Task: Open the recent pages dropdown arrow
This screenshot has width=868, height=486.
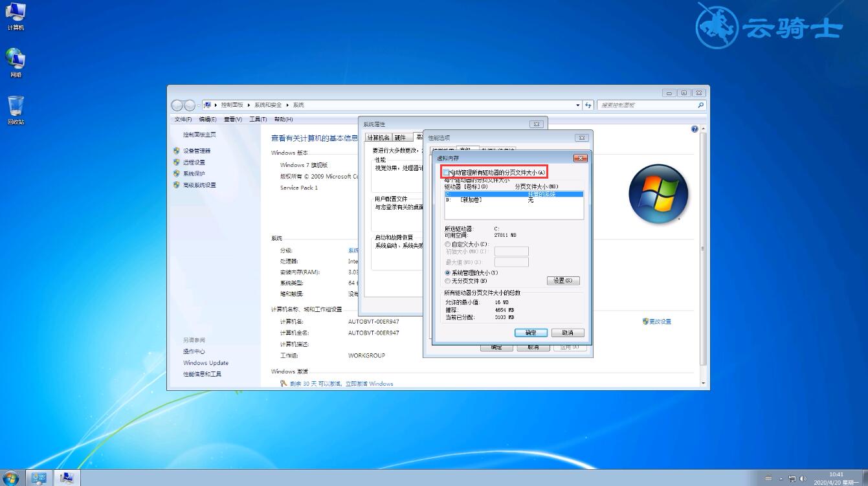Action: (x=199, y=105)
